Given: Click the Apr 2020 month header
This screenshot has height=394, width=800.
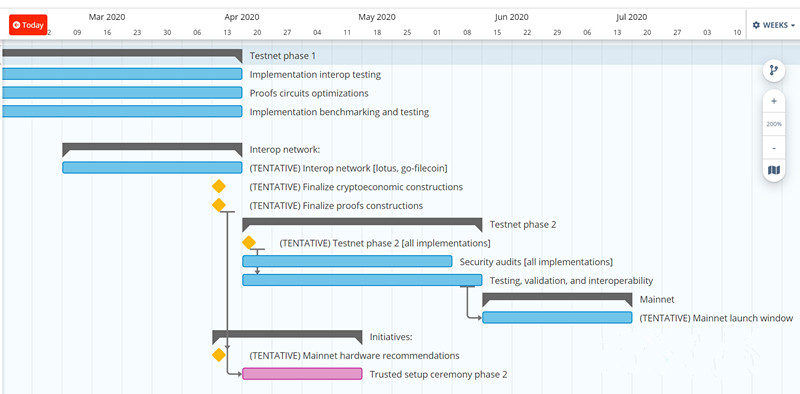Looking at the screenshot, I should 242,17.
